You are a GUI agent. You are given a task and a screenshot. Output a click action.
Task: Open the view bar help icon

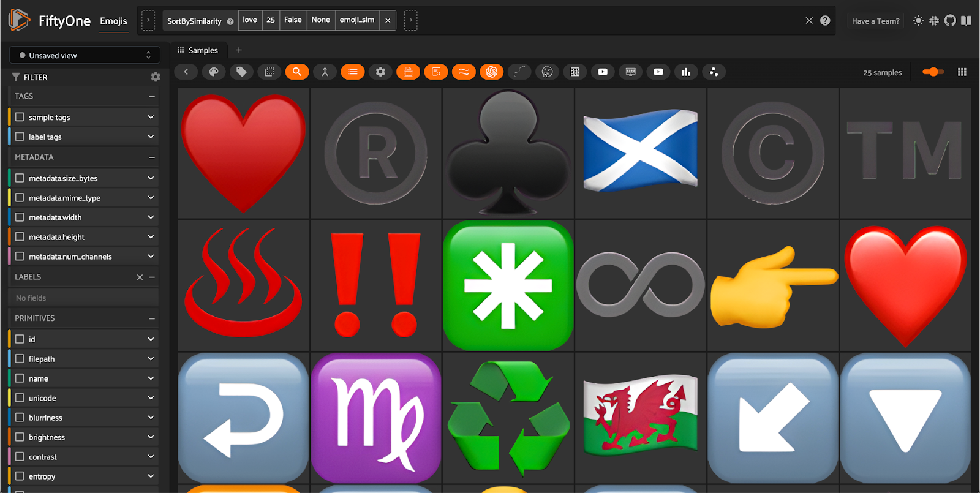[825, 20]
